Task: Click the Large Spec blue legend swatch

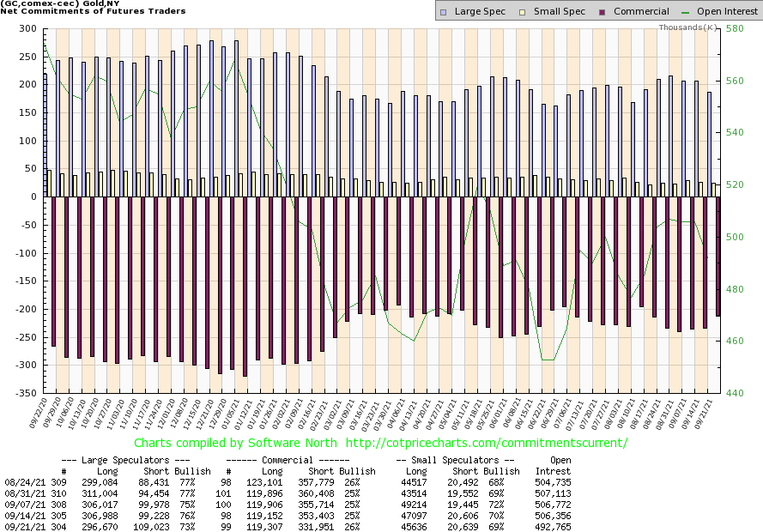Action: (443, 12)
